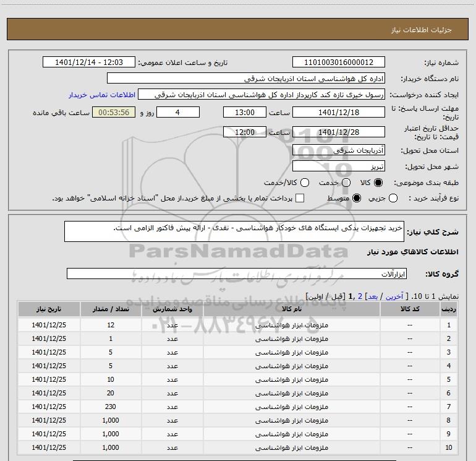This screenshot has height=461, width=476.
Task: Click the تاریخ نیاز column header
Action: click(x=49, y=309)
